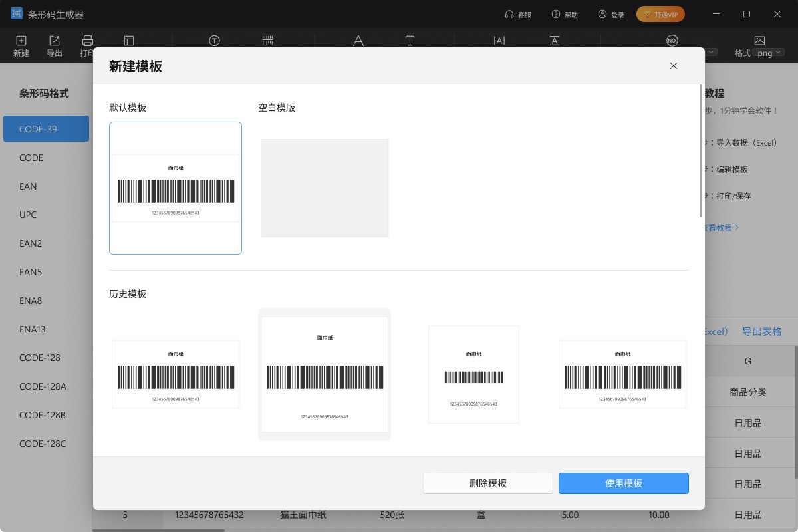Image resolution: width=798 pixels, height=532 pixels.
Task: Click the circled T icon in toolbar
Action: click(214, 41)
